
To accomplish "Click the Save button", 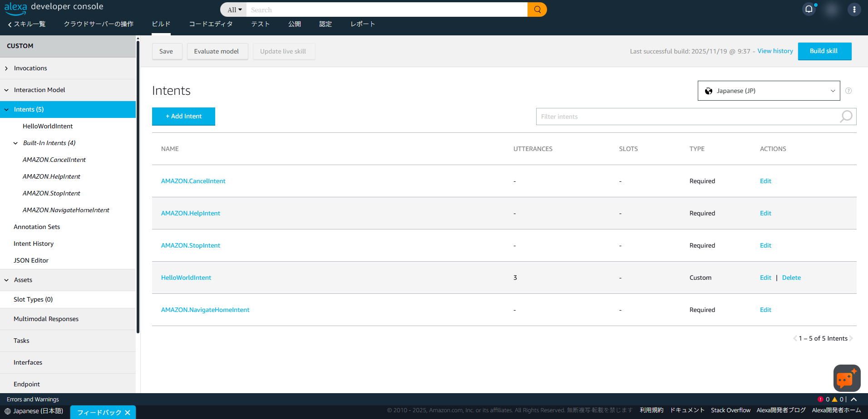I will point(166,51).
